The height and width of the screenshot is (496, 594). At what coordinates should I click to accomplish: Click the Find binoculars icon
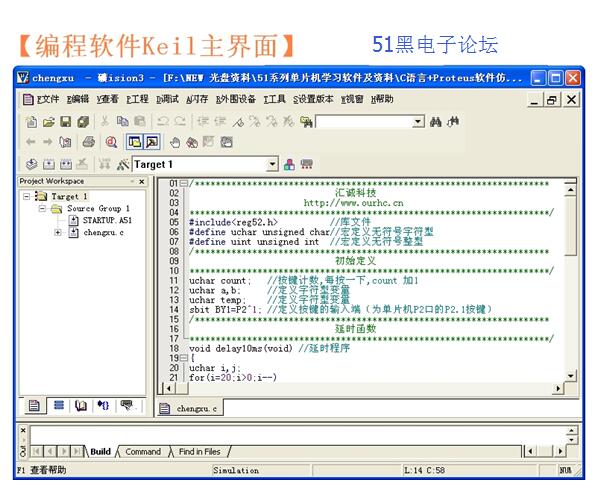pos(435,122)
